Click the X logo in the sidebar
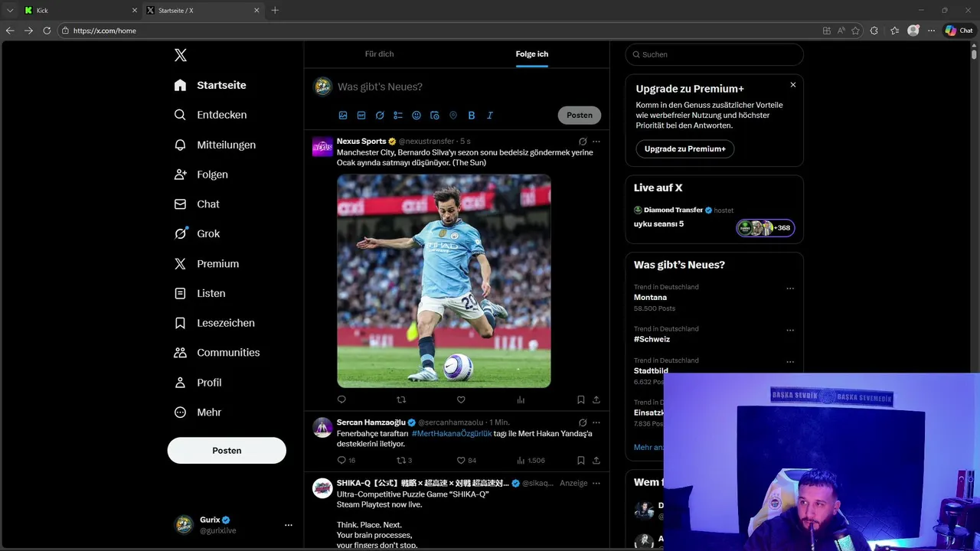 180,55
